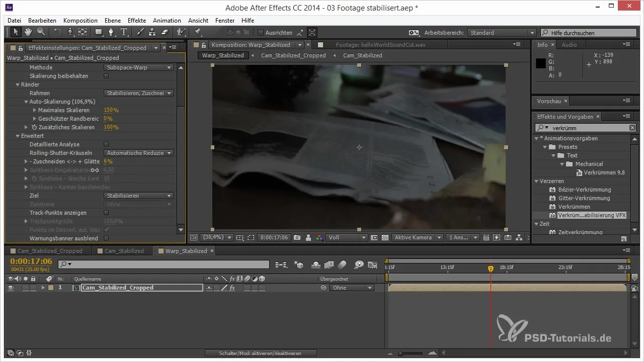The width and height of the screenshot is (644, 362).
Task: Click the timeline current time 0:00:17:06
Action: point(31,261)
